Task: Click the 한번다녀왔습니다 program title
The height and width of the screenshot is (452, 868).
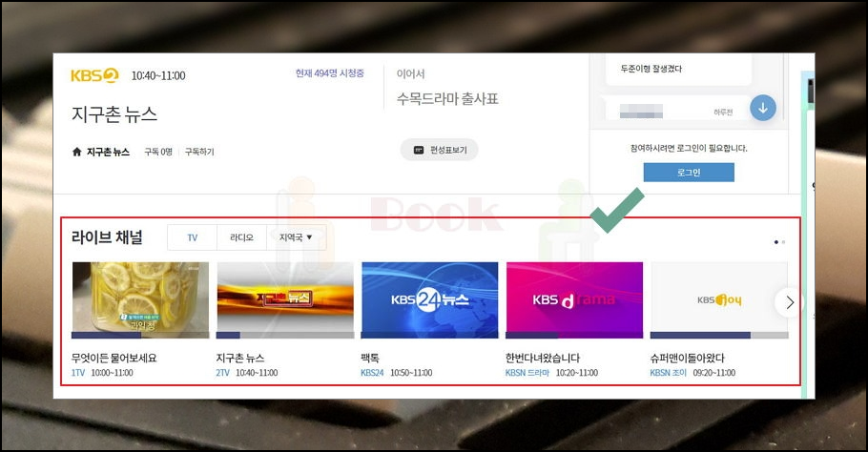Action: pyautogui.click(x=543, y=358)
